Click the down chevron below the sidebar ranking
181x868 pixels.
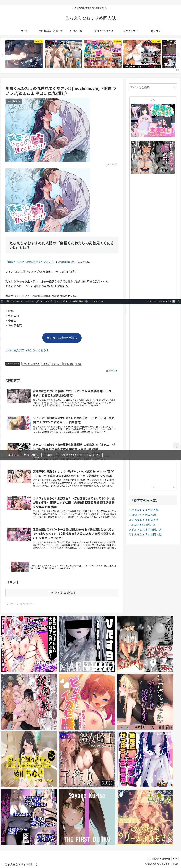153,488
